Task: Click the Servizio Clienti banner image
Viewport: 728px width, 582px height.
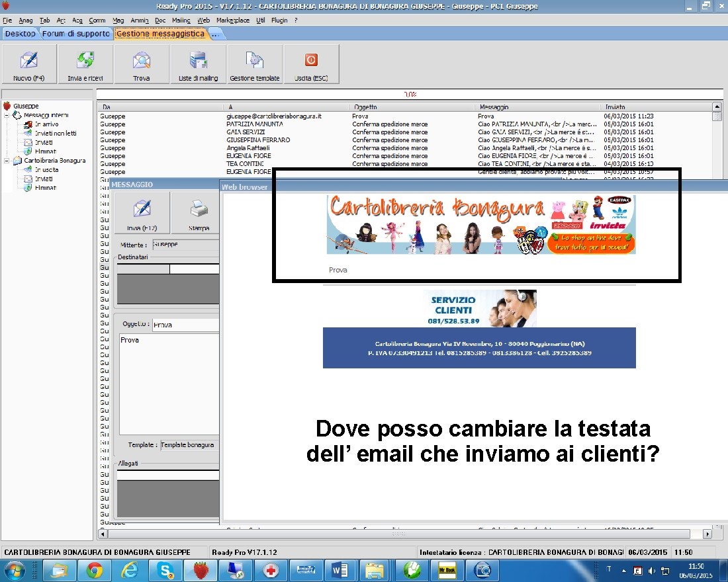Action: point(480,308)
